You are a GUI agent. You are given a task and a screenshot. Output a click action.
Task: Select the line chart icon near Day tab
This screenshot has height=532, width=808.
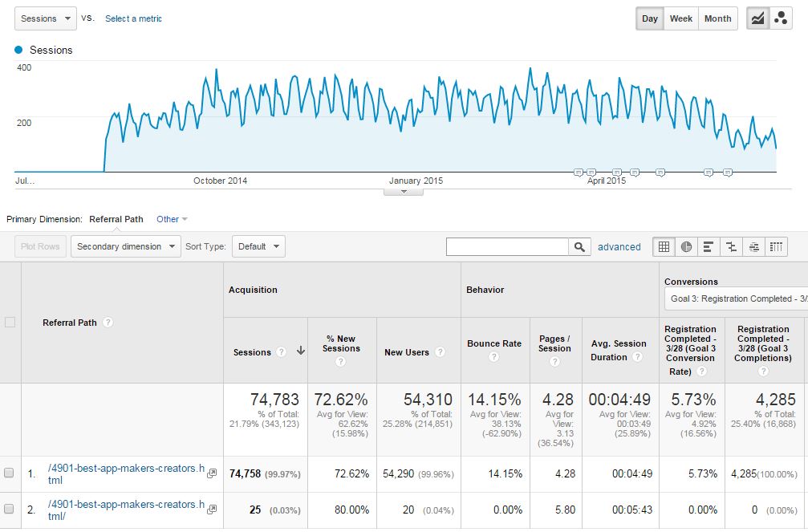(756, 18)
